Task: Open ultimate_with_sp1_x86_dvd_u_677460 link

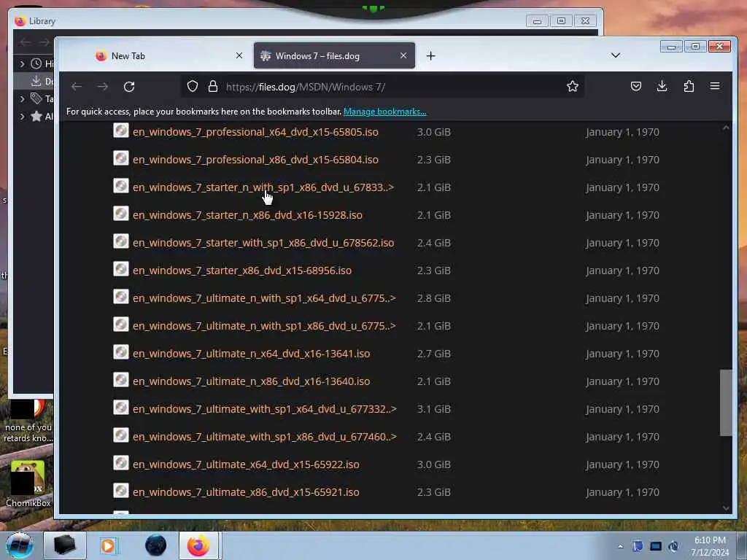Action: (264, 436)
